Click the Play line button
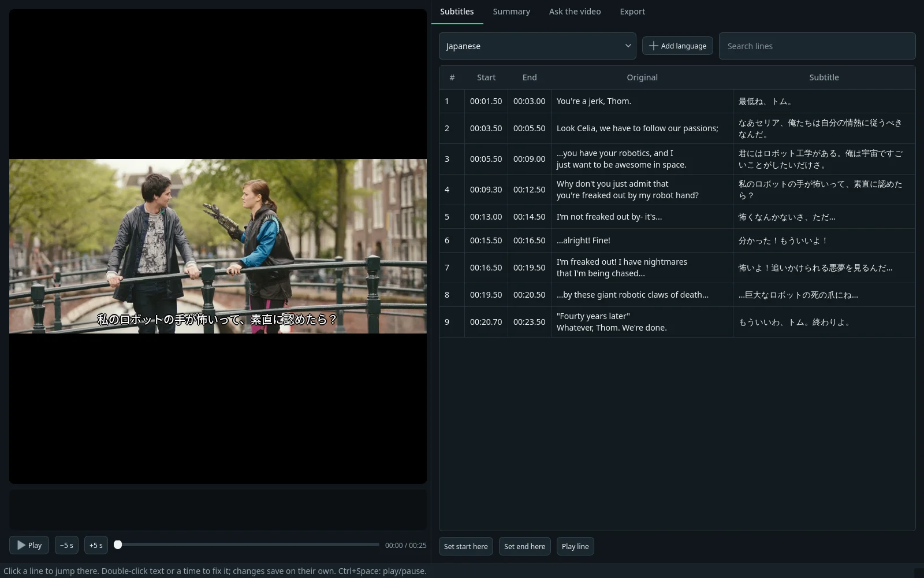Screen dimensions: 924x578 pyautogui.click(x=575, y=546)
